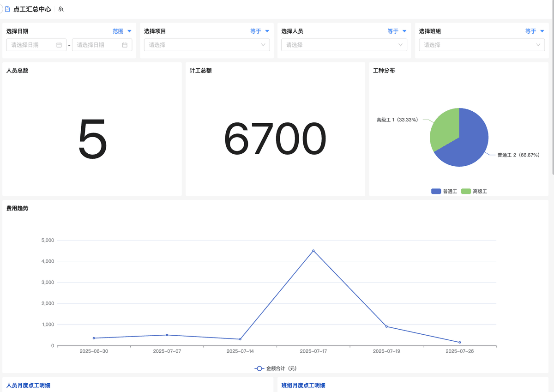The width and height of the screenshot is (554, 392).
Task: Click the green 高级工 pie slice
Action: tap(442, 129)
